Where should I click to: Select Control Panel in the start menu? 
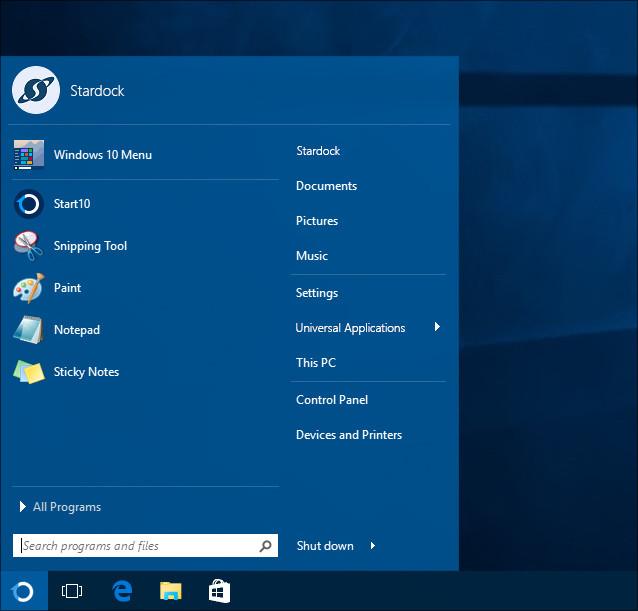(x=332, y=400)
